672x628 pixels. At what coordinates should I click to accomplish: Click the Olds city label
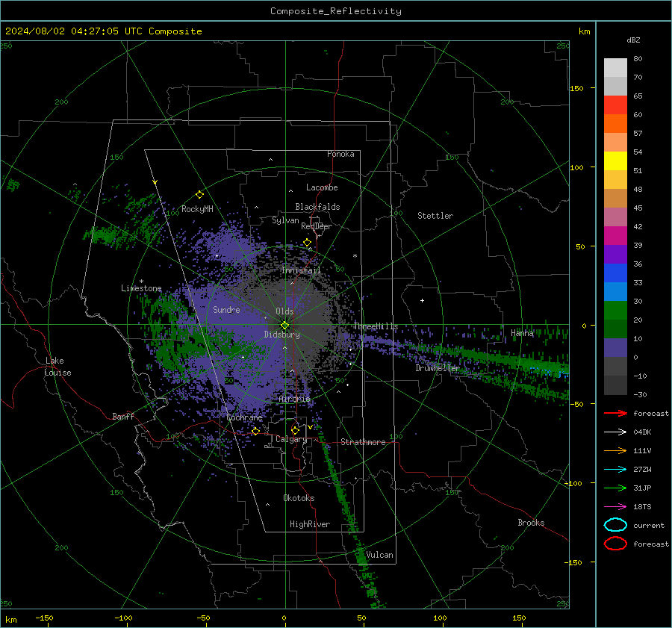pyautogui.click(x=284, y=311)
